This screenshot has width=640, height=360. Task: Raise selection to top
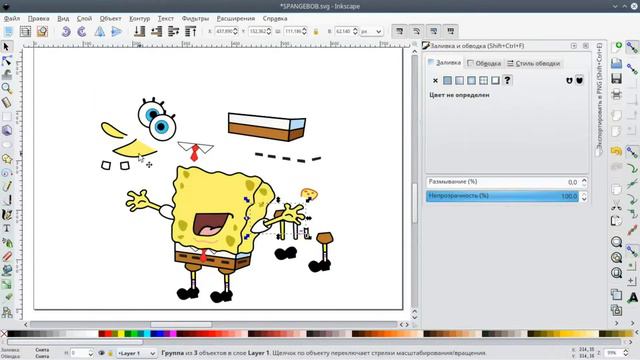point(191,31)
